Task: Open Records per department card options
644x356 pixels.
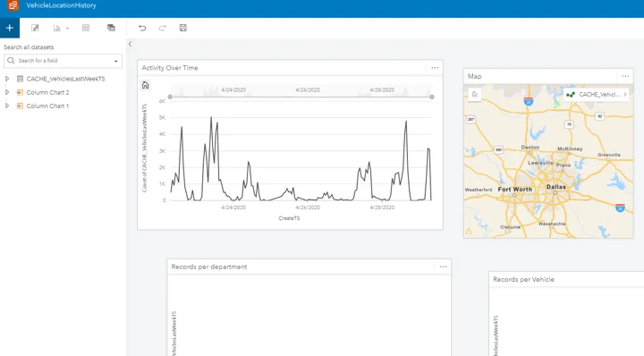Action: pyautogui.click(x=443, y=267)
